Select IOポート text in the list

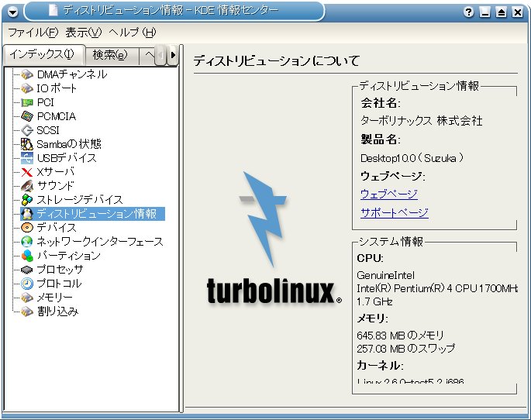[x=57, y=88]
